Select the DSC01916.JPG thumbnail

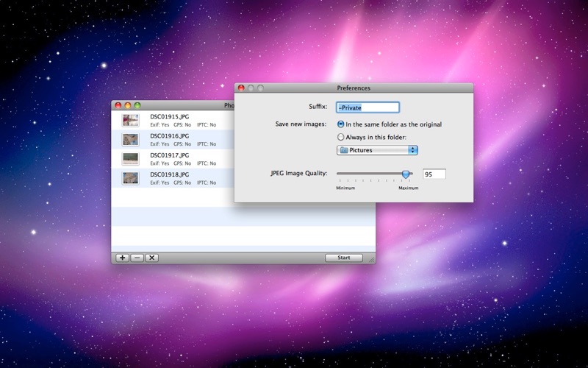pos(131,139)
